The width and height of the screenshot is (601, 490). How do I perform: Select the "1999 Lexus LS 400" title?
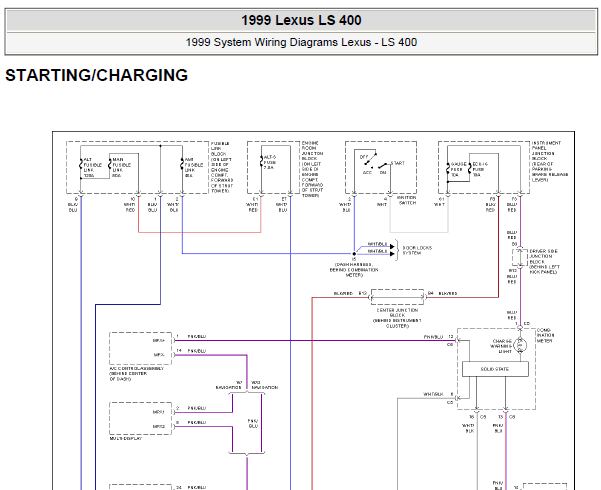coord(301,20)
